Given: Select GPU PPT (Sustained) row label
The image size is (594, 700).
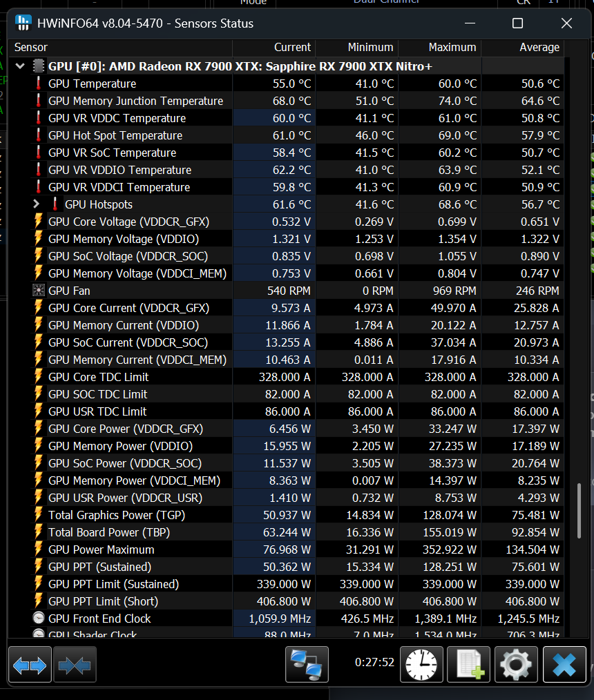Looking at the screenshot, I should point(99,567).
